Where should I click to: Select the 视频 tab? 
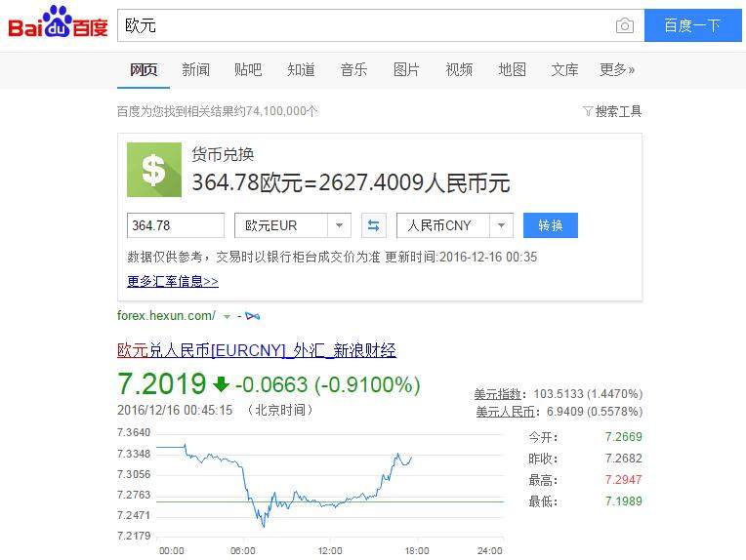click(459, 70)
